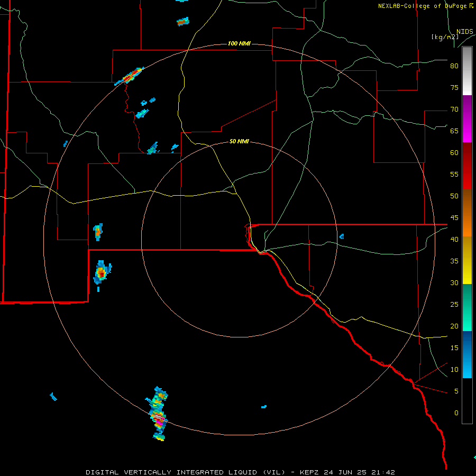Screen dimensions: 476x476
Task: Click the 15 value on the color scale
Action: pos(454,347)
